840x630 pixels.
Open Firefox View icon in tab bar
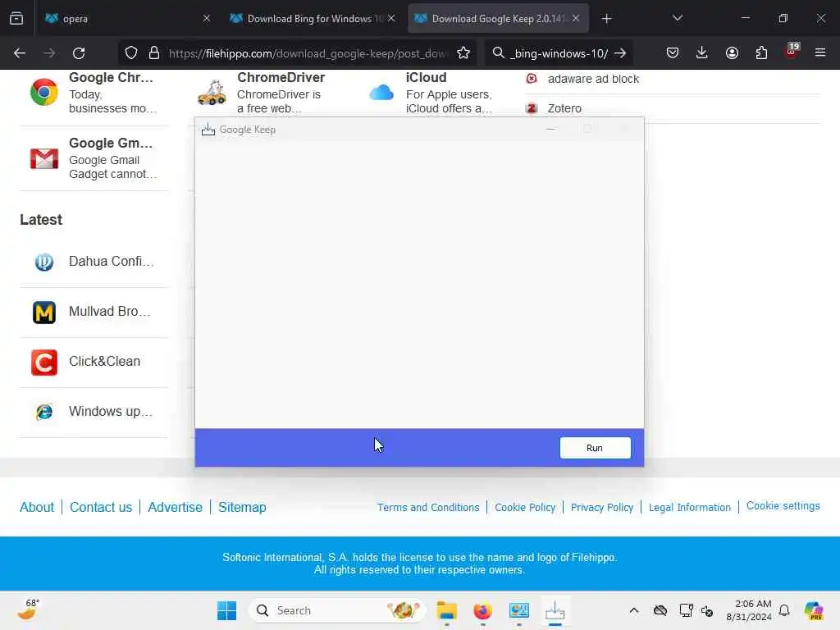tap(16, 19)
